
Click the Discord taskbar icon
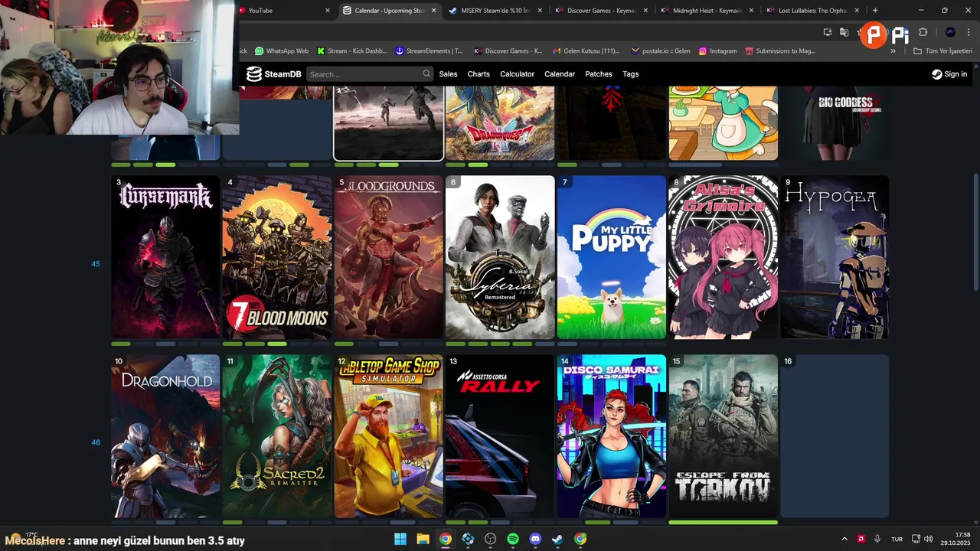[535, 539]
